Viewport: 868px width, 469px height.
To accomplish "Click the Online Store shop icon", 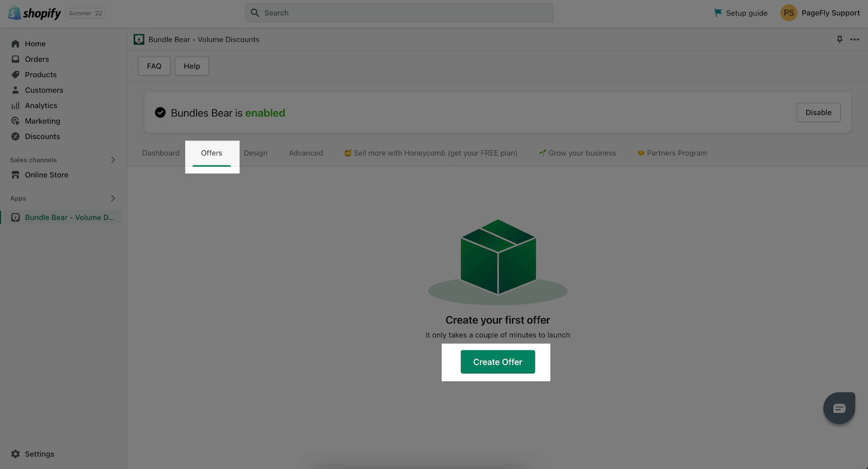I will 15,175.
